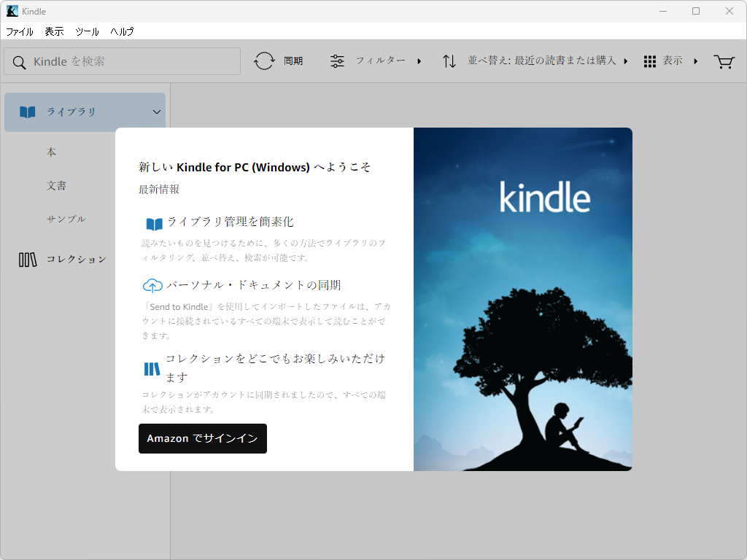Expand the ライブラリ section chevron
The height and width of the screenshot is (560, 747).
click(x=156, y=112)
